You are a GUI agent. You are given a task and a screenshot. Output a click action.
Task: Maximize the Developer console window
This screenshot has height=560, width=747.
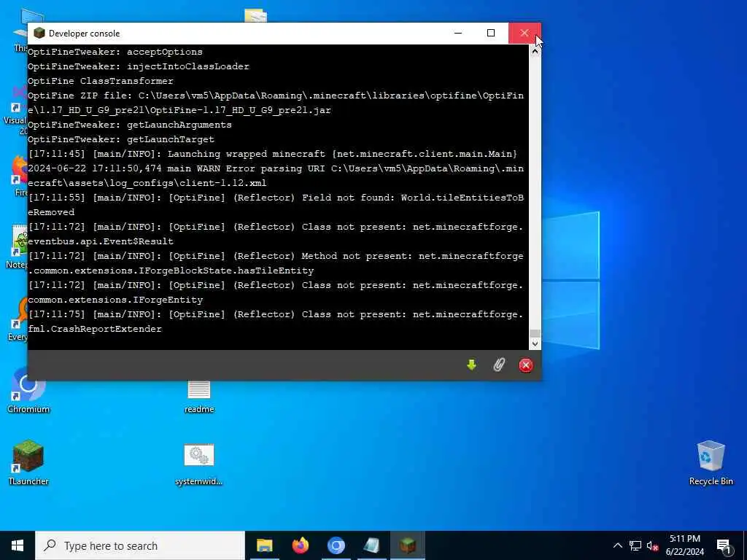click(491, 33)
